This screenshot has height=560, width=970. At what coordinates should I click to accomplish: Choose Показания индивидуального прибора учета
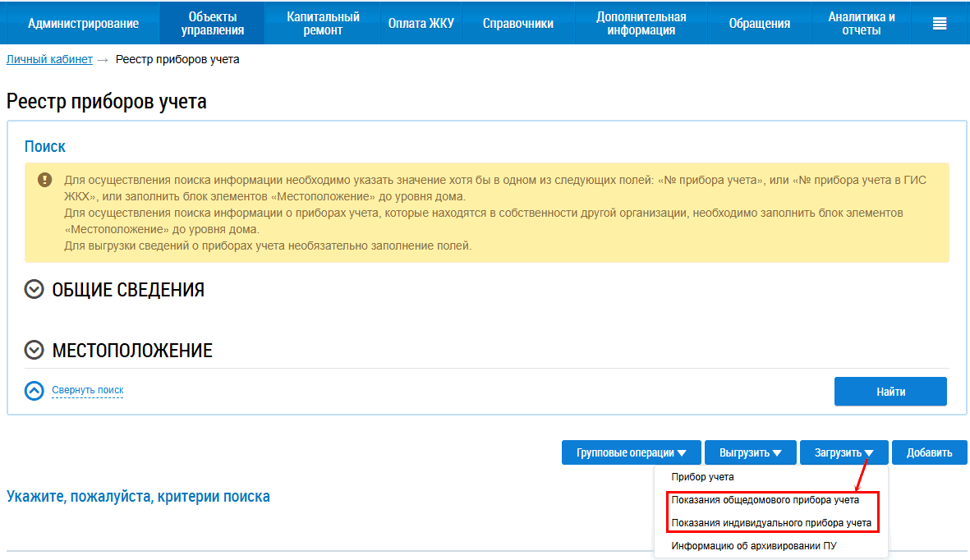click(770, 522)
